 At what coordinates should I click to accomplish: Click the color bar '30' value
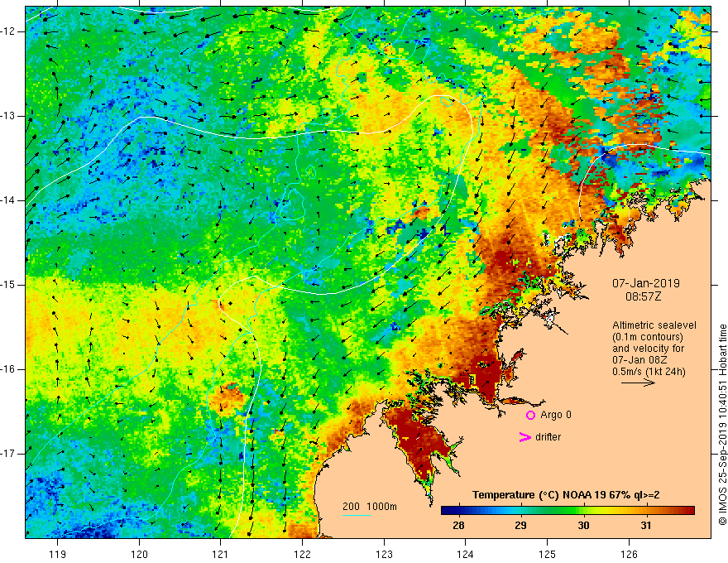(x=583, y=526)
